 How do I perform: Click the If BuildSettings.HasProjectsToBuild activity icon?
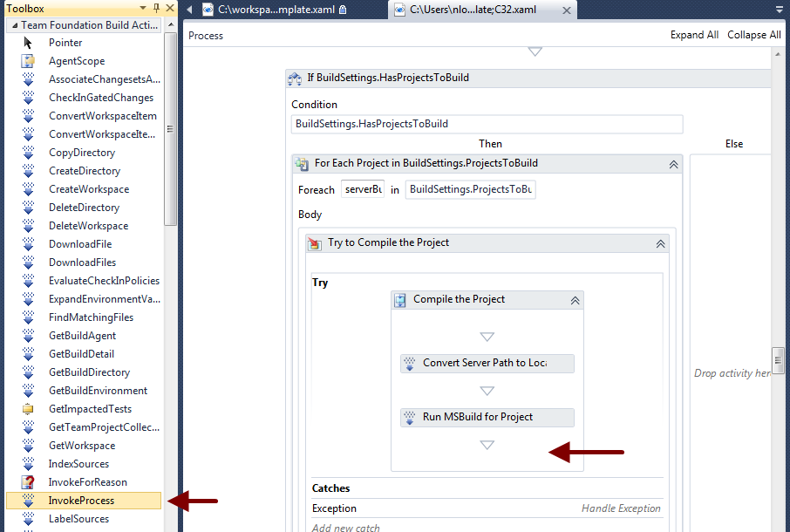[295, 78]
